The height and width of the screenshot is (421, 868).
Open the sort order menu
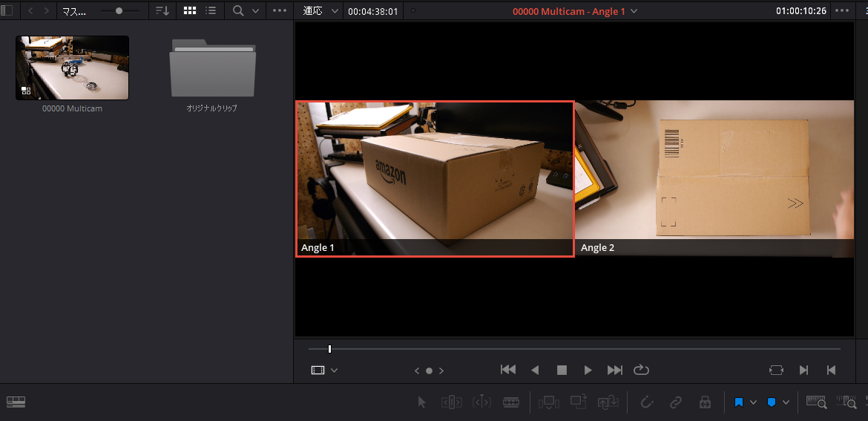[162, 10]
